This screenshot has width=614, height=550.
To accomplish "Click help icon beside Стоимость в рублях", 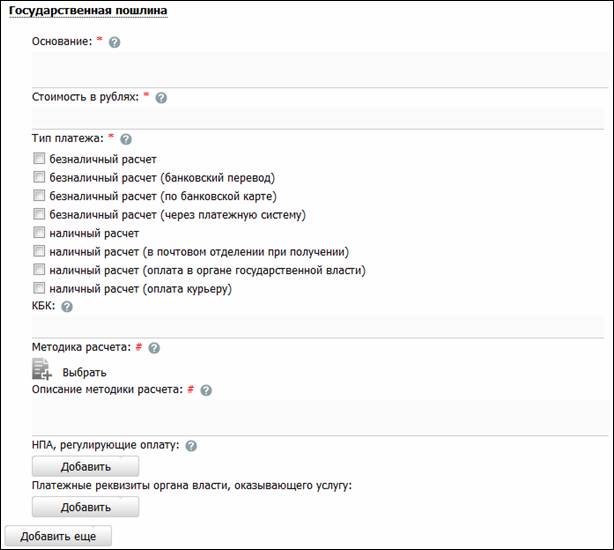I will tap(161, 98).
